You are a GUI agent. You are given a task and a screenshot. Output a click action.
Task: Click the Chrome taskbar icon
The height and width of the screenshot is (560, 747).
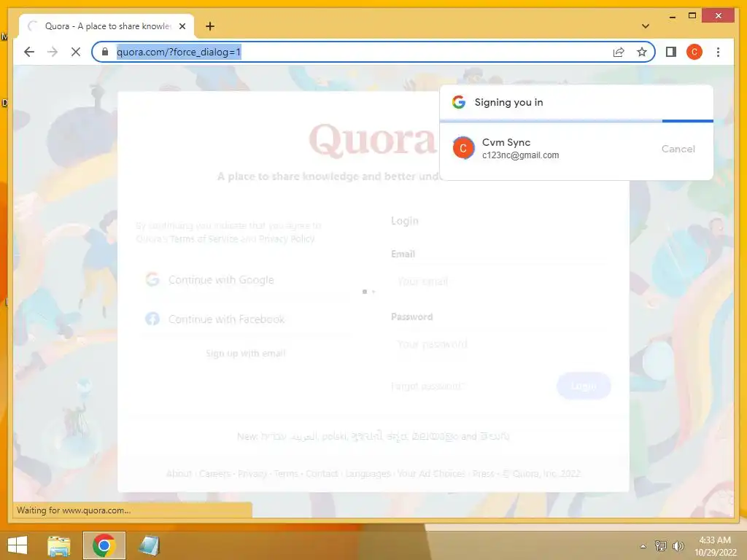104,545
